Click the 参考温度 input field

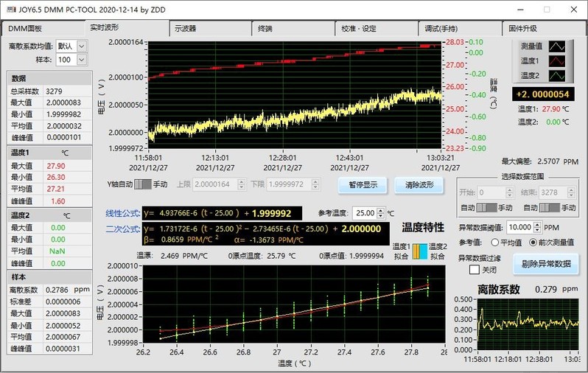click(364, 212)
